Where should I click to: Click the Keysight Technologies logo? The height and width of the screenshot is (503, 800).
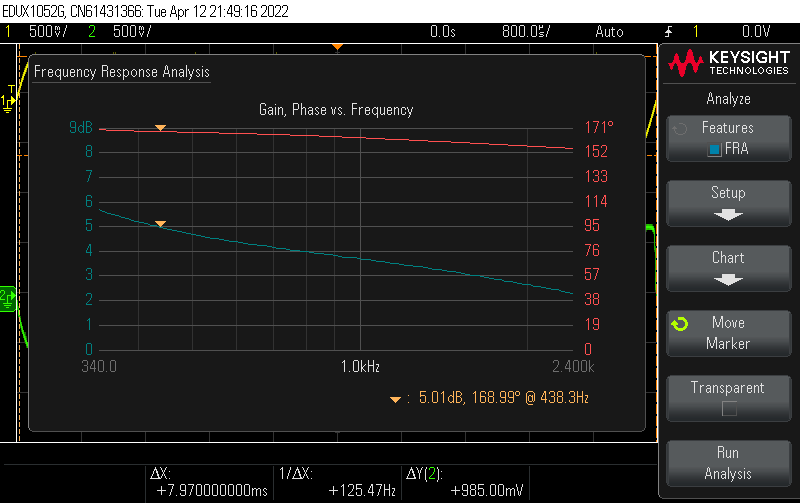[x=727, y=64]
